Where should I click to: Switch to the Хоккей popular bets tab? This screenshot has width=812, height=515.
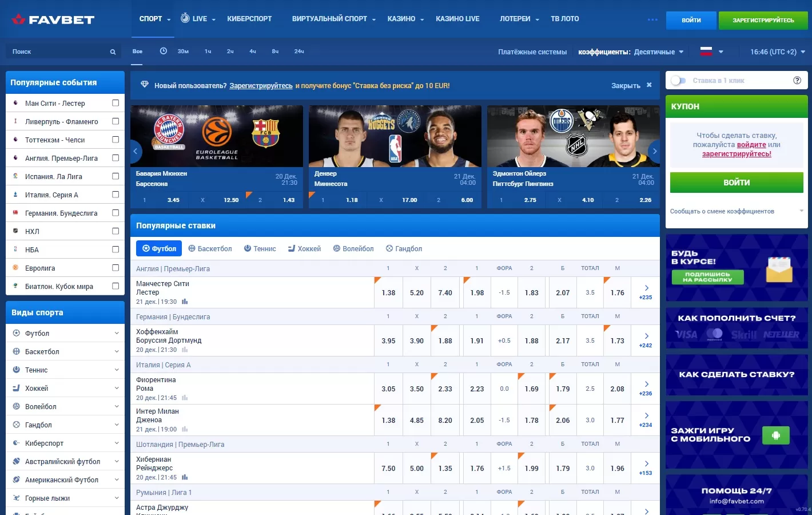304,248
